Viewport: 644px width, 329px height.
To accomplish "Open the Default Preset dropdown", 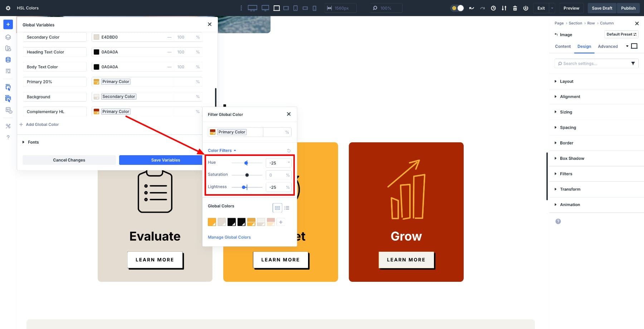I will point(621,34).
